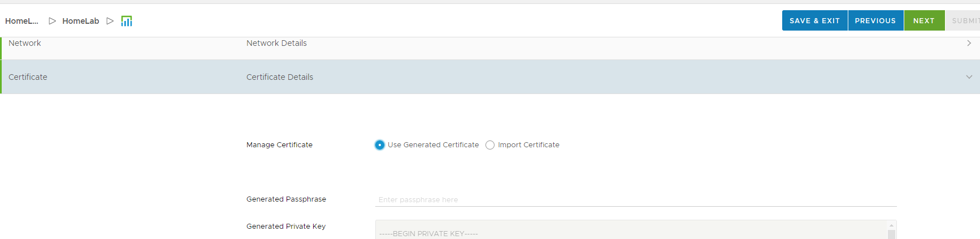Click the Certificate Details heading text
980x239 pixels.
tap(280, 77)
